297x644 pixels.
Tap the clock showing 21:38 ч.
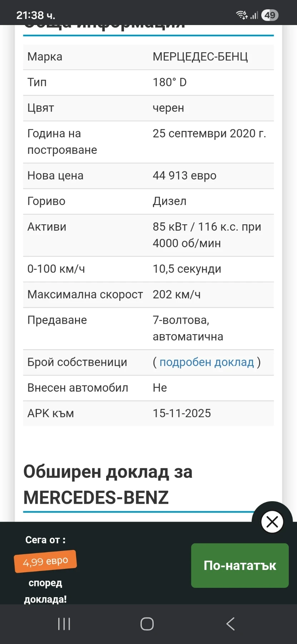pyautogui.click(x=36, y=15)
